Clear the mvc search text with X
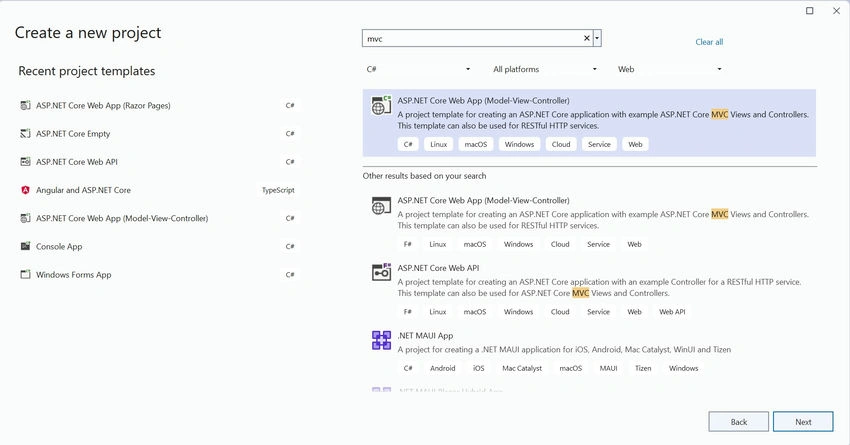This screenshot has height=445, width=850. (586, 38)
